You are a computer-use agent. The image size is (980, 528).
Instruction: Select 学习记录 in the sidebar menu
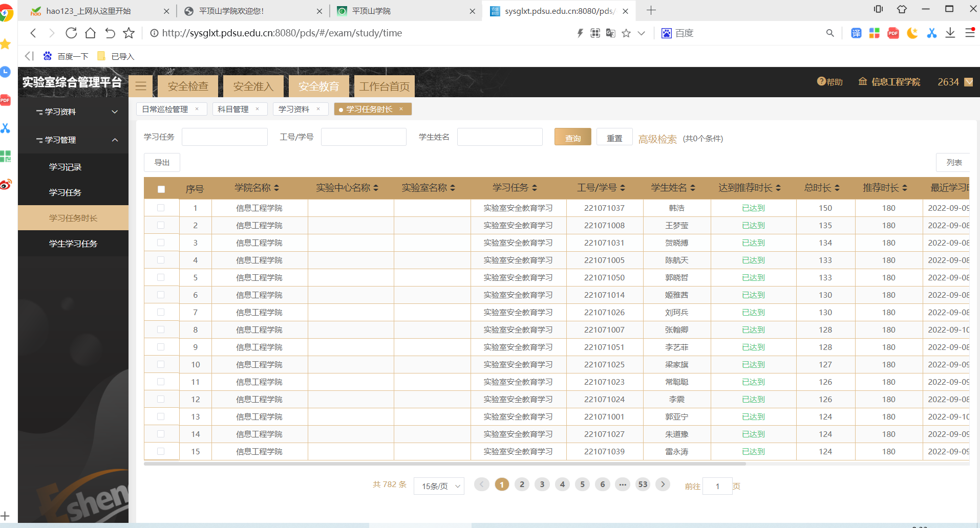[x=66, y=167]
